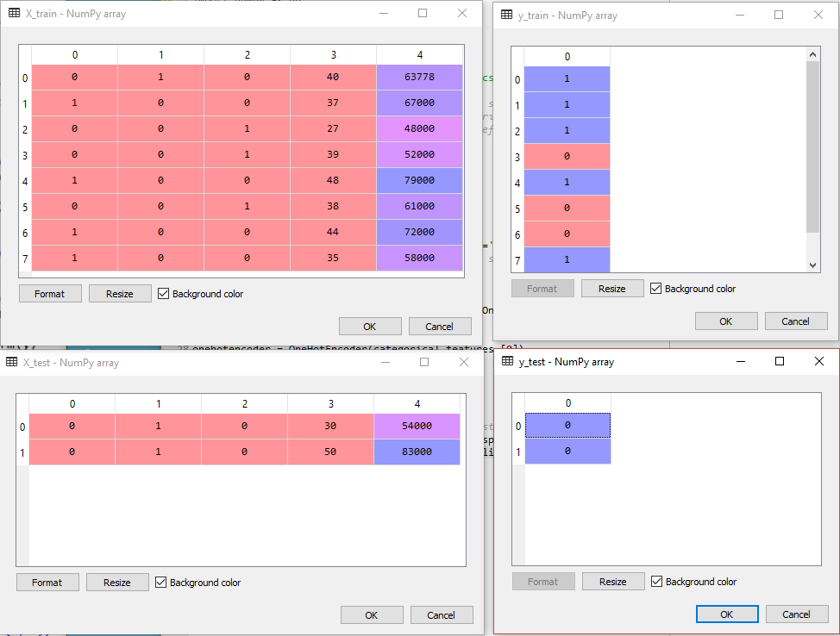The image size is (840, 636).
Task: Minimize the y_test array window
Action: (x=740, y=362)
